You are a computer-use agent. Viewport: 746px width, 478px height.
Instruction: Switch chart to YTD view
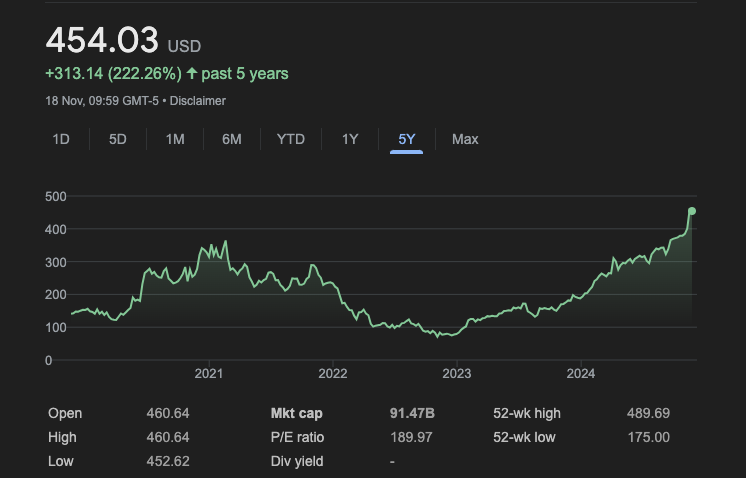[x=290, y=139]
